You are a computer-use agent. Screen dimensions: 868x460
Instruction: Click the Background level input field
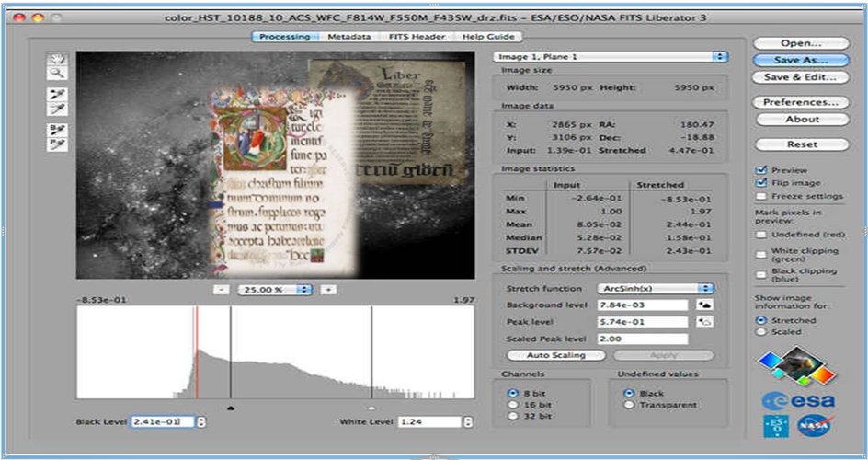point(642,305)
